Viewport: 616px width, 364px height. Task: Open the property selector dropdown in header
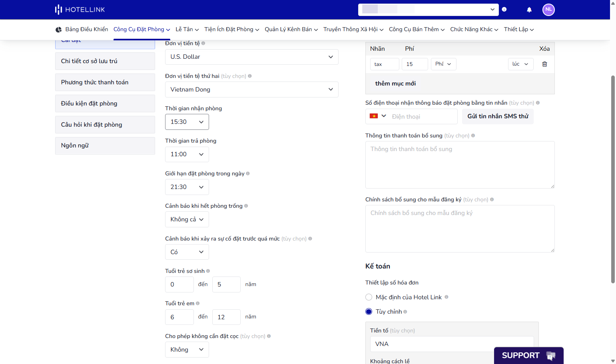[428, 10]
